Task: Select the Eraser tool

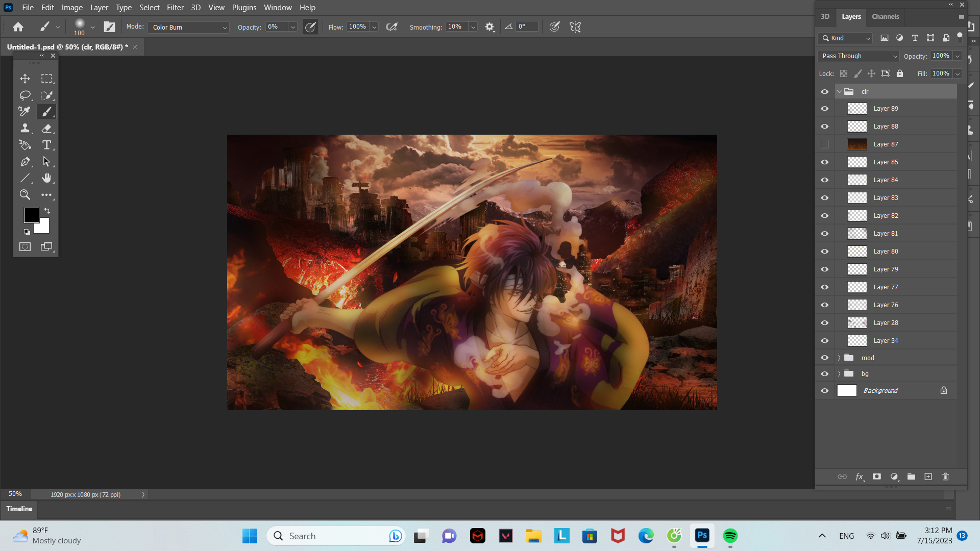Action: [46, 128]
